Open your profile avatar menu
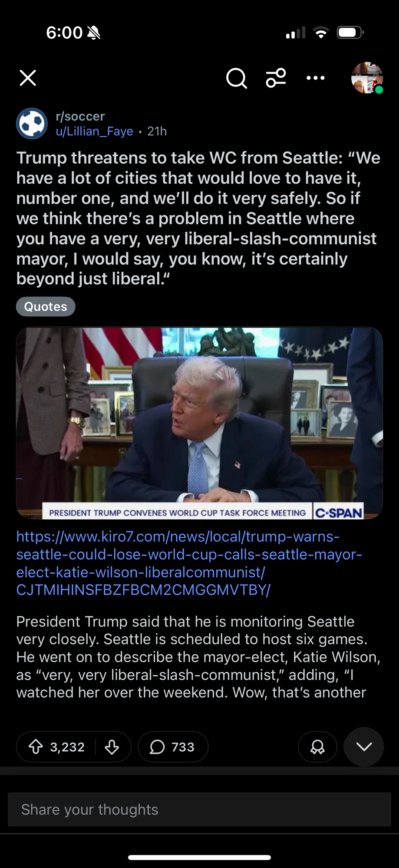Screen dimensions: 399x868 click(367, 78)
